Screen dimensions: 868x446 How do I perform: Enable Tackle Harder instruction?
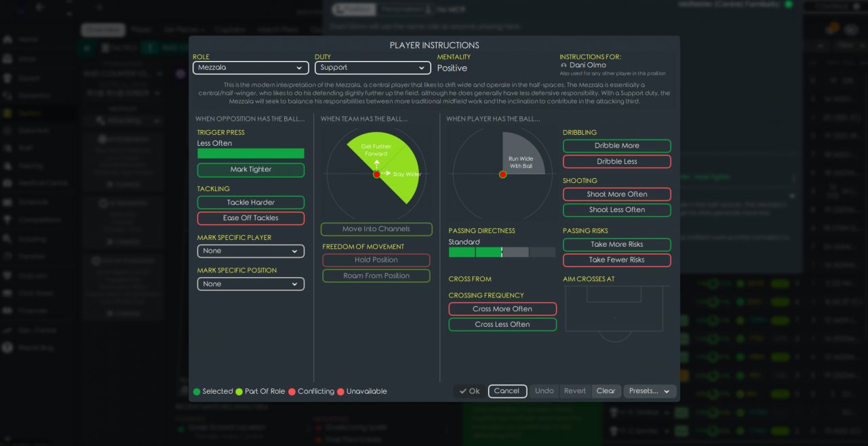pos(251,203)
